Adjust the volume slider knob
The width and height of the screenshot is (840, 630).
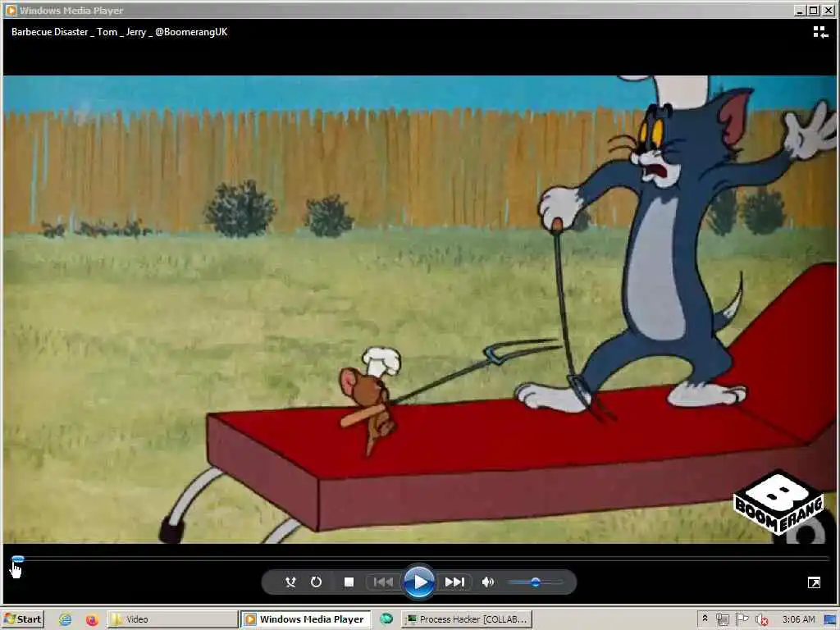pos(535,582)
